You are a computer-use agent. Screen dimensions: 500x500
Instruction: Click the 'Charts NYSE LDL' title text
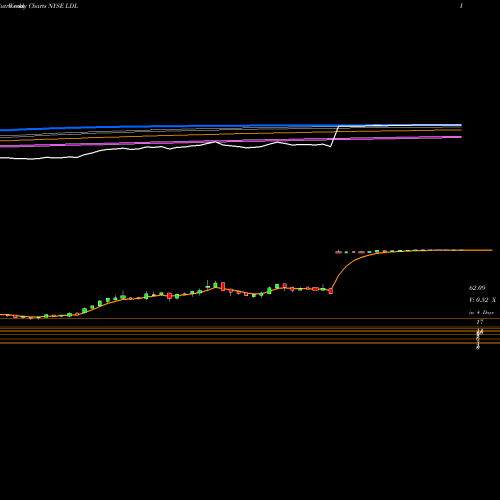[53, 6]
